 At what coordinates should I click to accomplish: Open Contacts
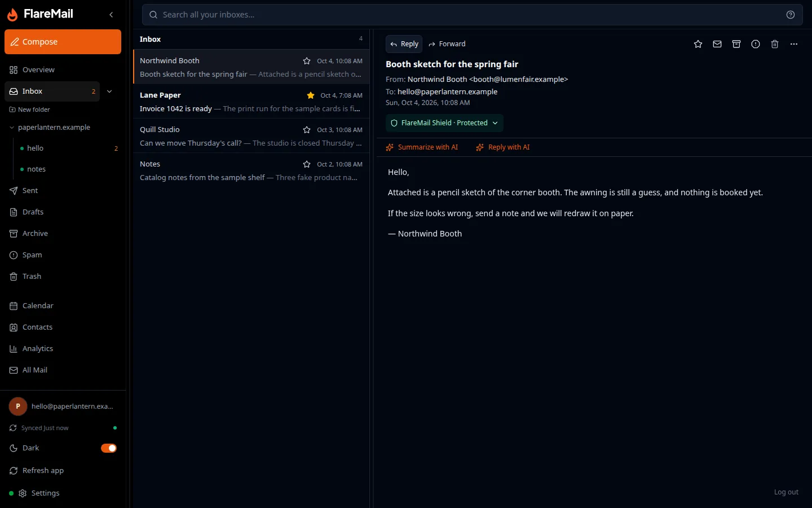(x=63, y=327)
